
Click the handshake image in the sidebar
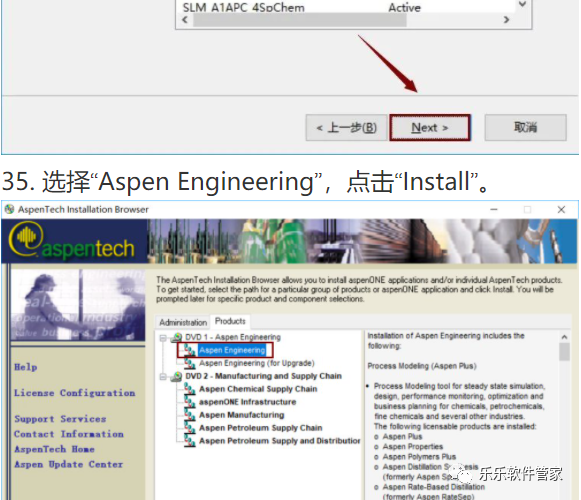click(x=78, y=305)
